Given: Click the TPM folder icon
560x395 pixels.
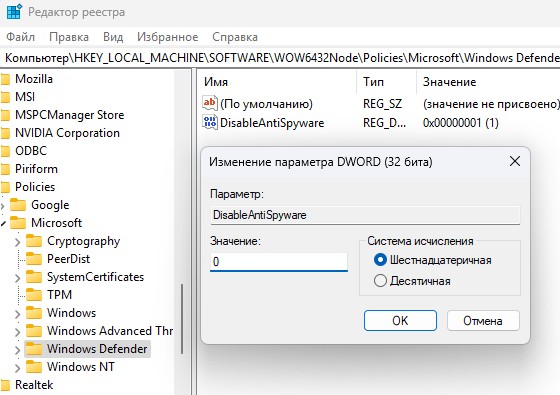Looking at the screenshot, I should tap(34, 295).
